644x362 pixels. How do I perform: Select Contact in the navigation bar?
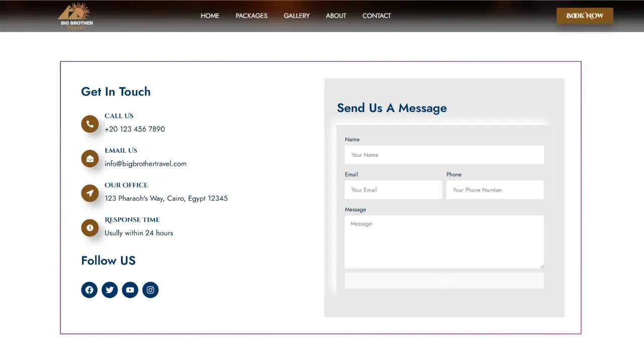376,16
